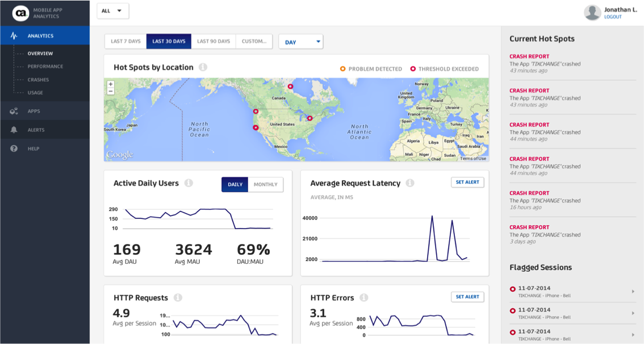Open Alerts section in sidebar
This screenshot has width=644, height=344.
(x=45, y=130)
